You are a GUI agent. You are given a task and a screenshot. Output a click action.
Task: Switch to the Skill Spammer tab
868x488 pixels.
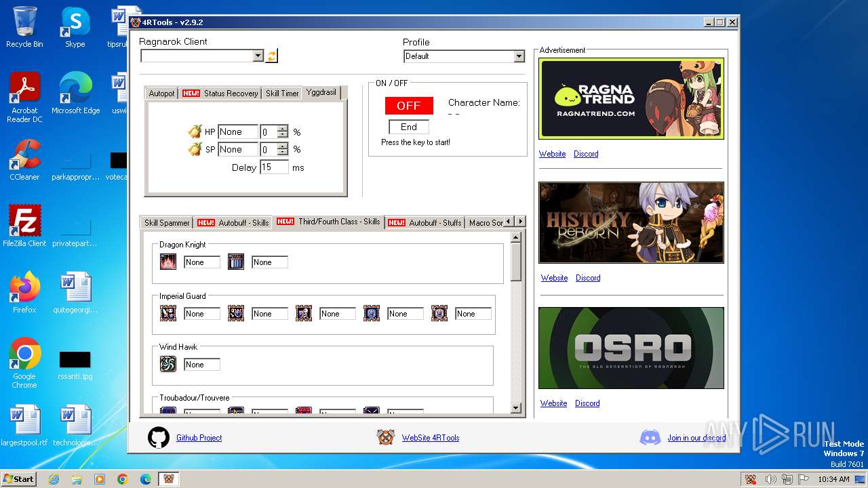(167, 223)
